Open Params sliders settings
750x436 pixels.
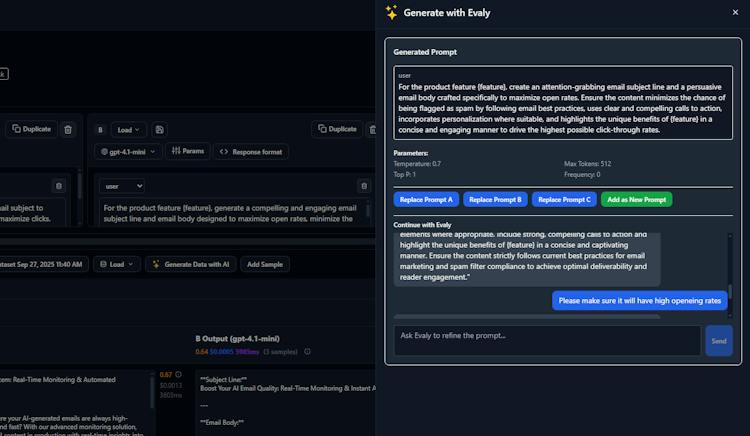188,151
